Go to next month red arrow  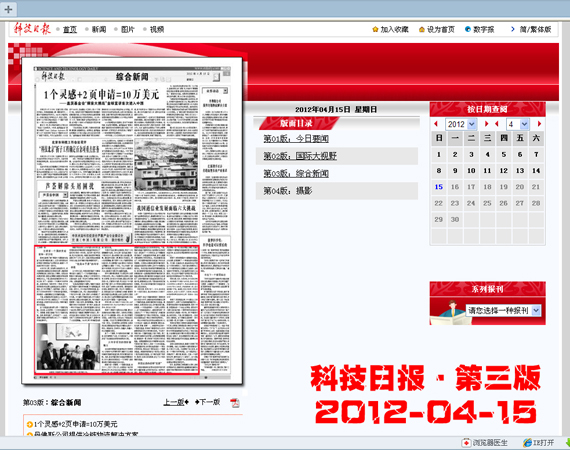tap(539, 124)
